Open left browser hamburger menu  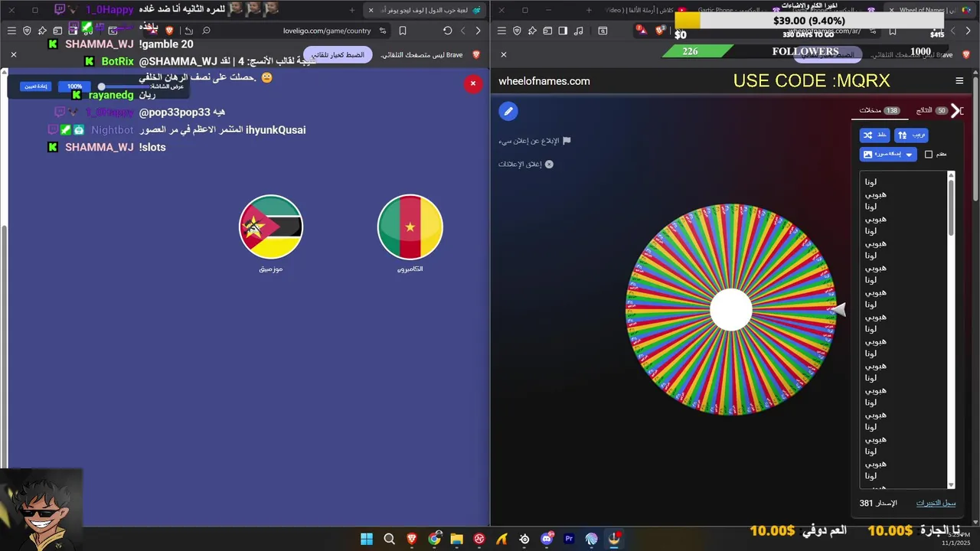tap(11, 31)
